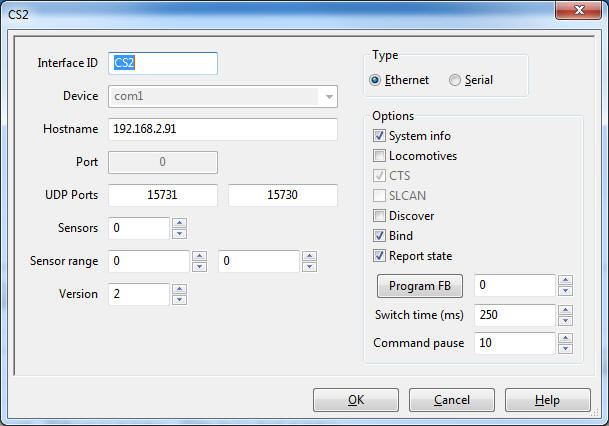Confirm settings with the OK button
The image size is (609, 426).
click(x=356, y=400)
